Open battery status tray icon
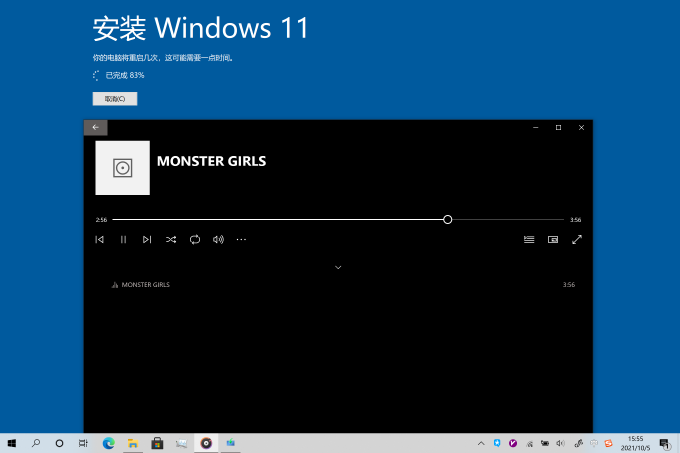The height and width of the screenshot is (453, 680). 545,443
